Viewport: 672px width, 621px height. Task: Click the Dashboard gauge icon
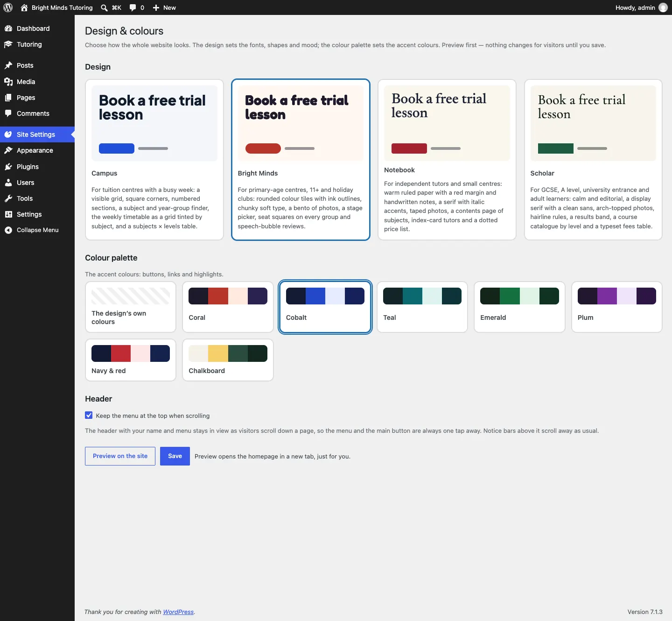(8, 28)
